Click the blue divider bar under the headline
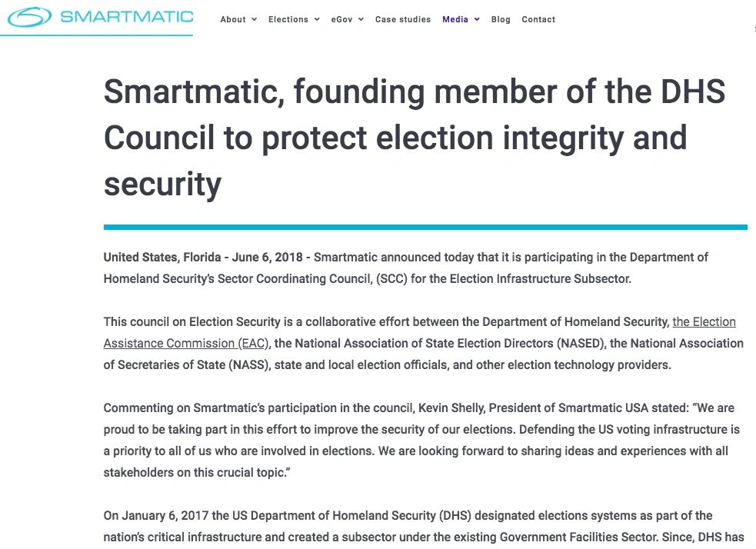Image resolution: width=756 pixels, height=549 pixels. (425, 227)
